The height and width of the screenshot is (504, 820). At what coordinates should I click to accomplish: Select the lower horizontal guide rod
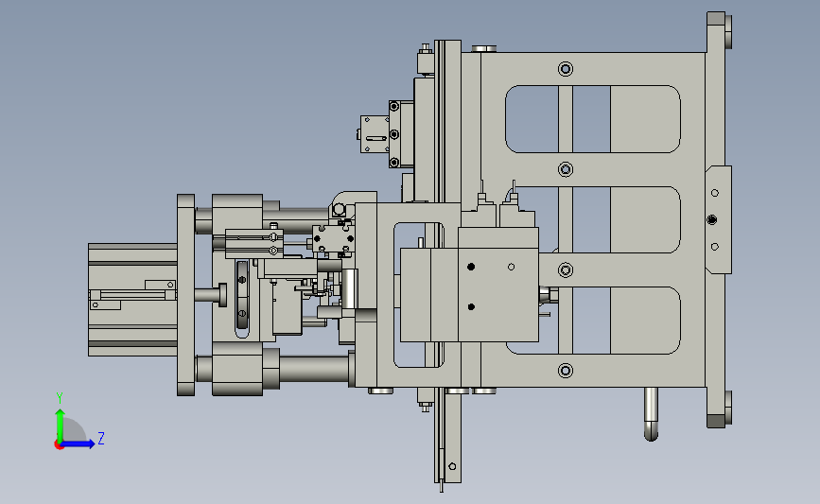[314, 369]
